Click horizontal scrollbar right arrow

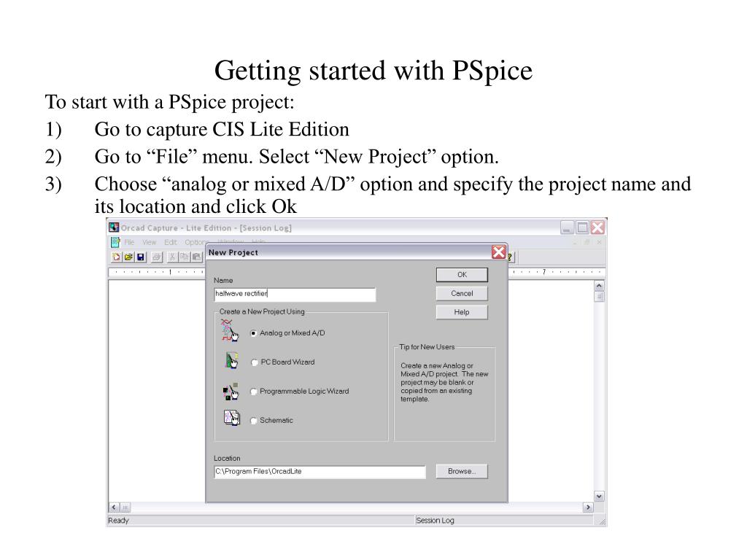[589, 507]
